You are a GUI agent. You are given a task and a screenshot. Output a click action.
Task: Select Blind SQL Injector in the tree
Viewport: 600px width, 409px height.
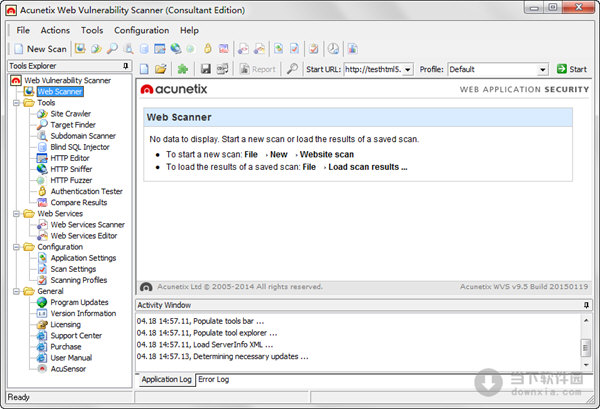click(x=80, y=147)
